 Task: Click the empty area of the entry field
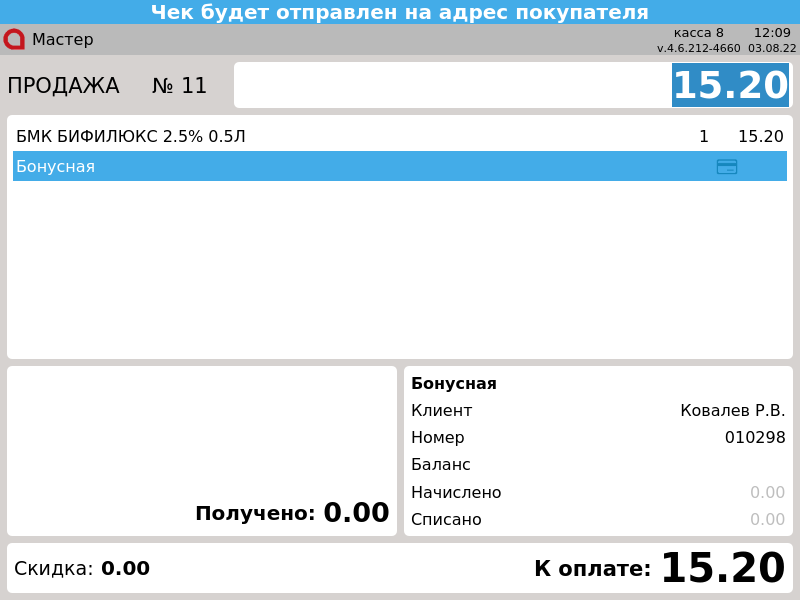[450, 86]
